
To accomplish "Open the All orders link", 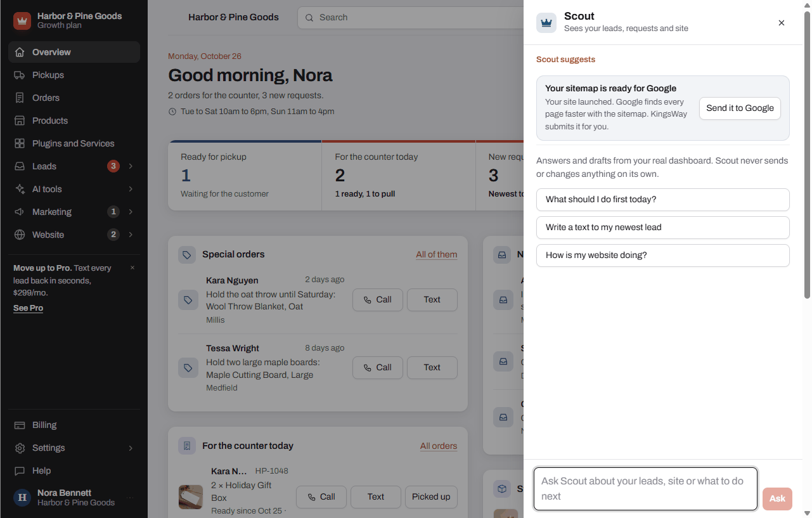I will (x=439, y=446).
